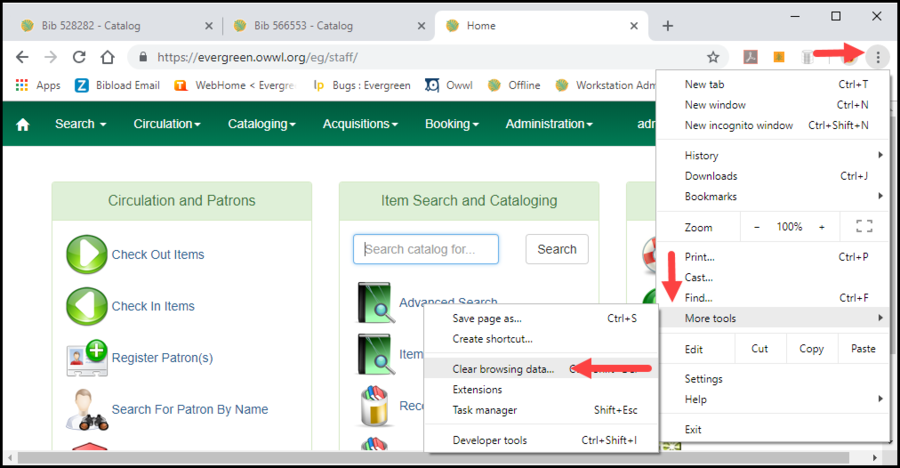The width and height of the screenshot is (900, 468).
Task: Expand the Circulation dropdown menu
Action: [x=167, y=123]
